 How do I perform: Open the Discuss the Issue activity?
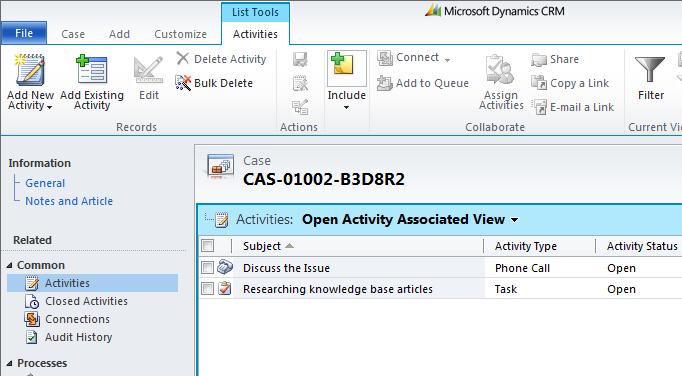tap(286, 268)
